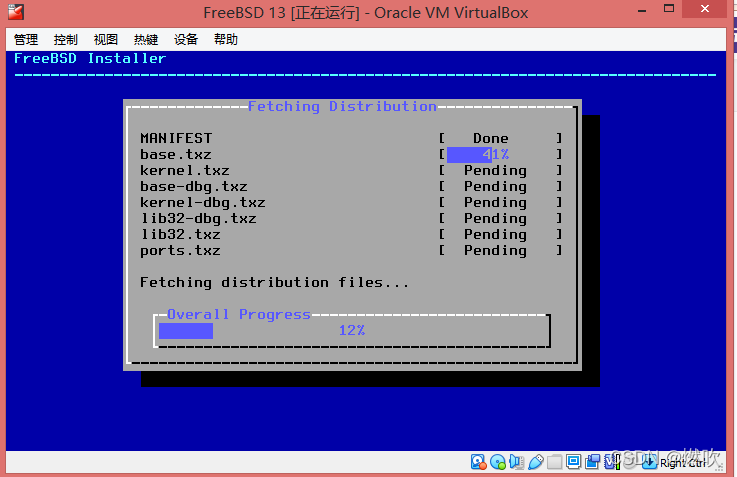Maximize the VirtualBox window

(x=669, y=8)
